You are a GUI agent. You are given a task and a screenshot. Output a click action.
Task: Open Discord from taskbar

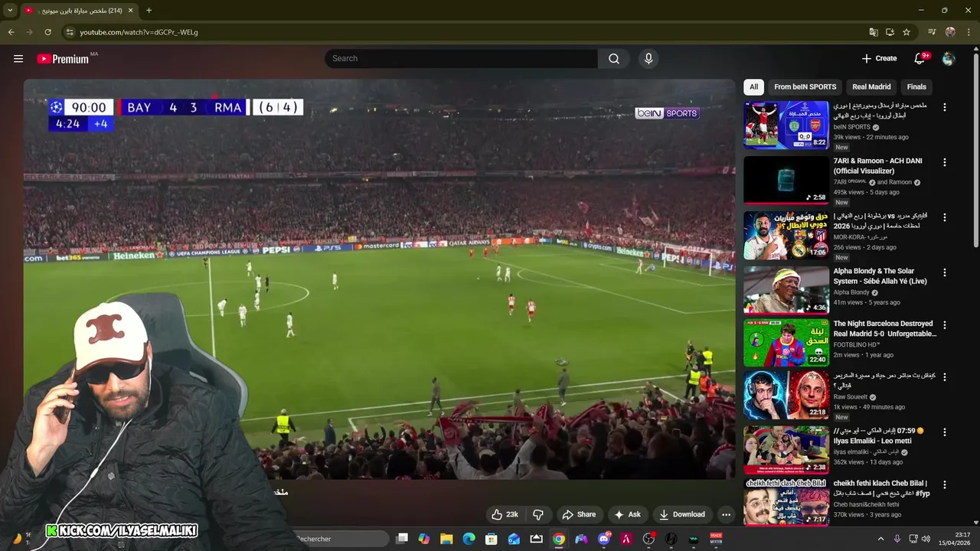click(604, 539)
